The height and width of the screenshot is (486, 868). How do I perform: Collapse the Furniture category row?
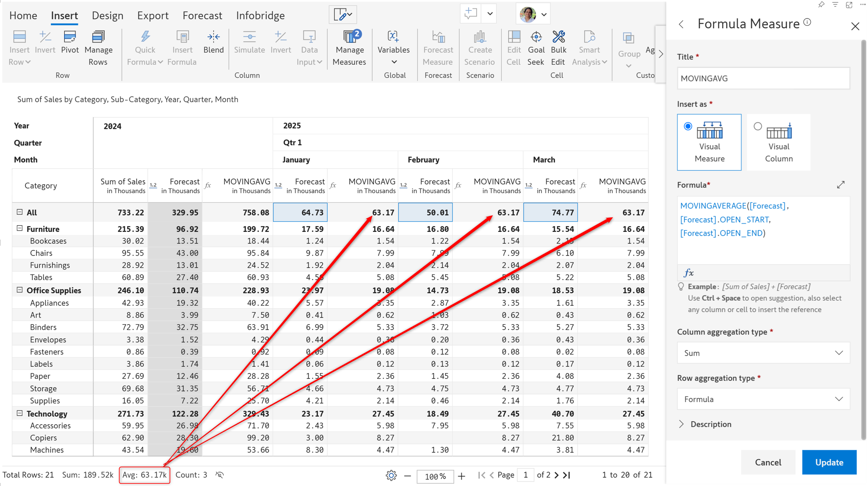[x=20, y=229]
